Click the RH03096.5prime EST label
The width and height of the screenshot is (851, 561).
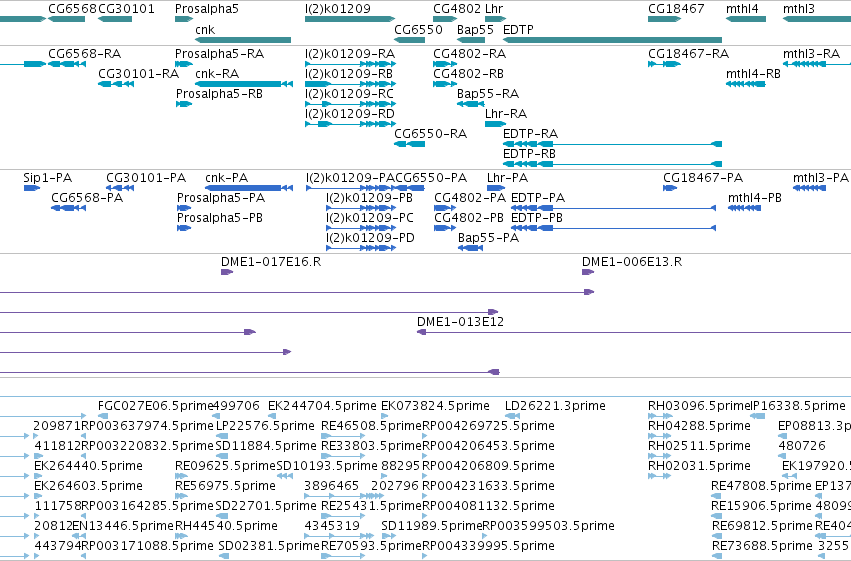(699, 406)
